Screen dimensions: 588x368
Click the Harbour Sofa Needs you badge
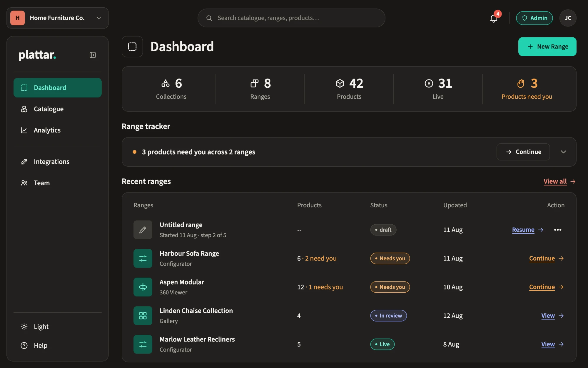click(390, 258)
